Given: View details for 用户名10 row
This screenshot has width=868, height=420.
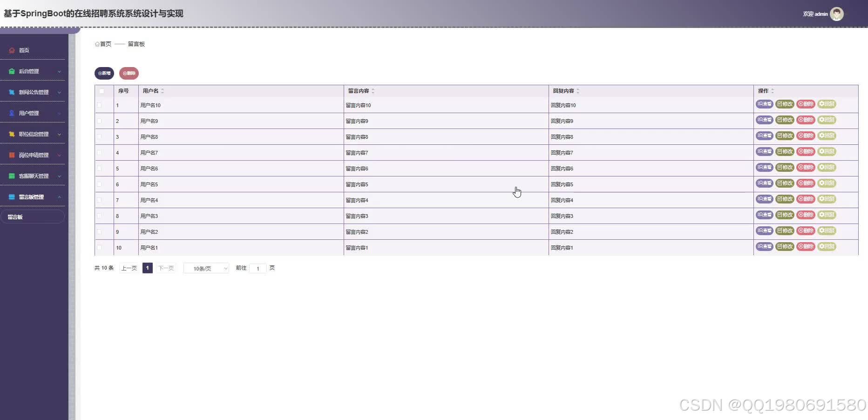Looking at the screenshot, I should pyautogui.click(x=765, y=104).
